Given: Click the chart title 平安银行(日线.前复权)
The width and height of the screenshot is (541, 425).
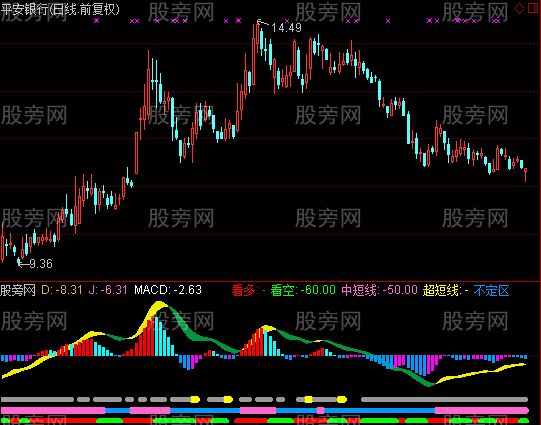Looking at the screenshot, I should pos(60,9).
